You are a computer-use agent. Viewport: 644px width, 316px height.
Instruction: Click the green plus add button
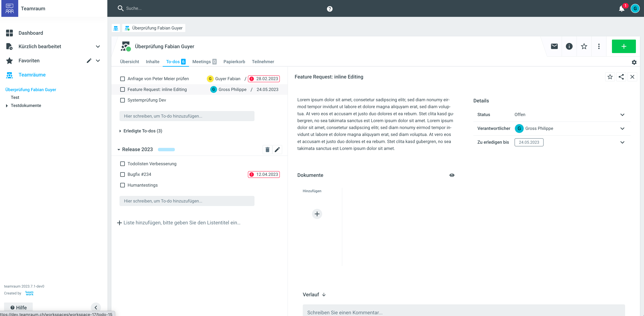624,46
